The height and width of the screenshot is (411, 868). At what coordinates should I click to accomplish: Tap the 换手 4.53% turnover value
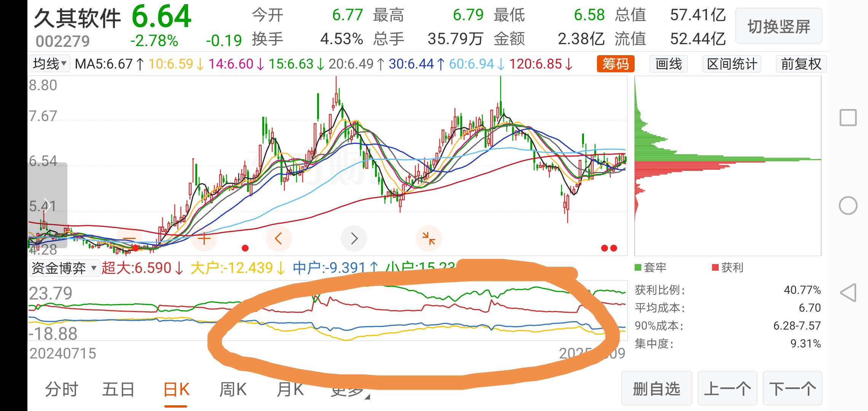[307, 39]
